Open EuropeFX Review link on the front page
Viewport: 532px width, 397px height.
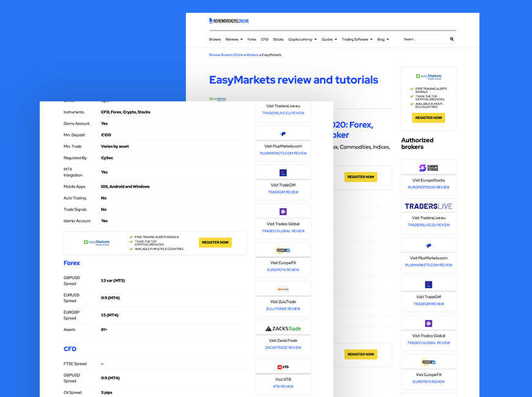pos(283,270)
